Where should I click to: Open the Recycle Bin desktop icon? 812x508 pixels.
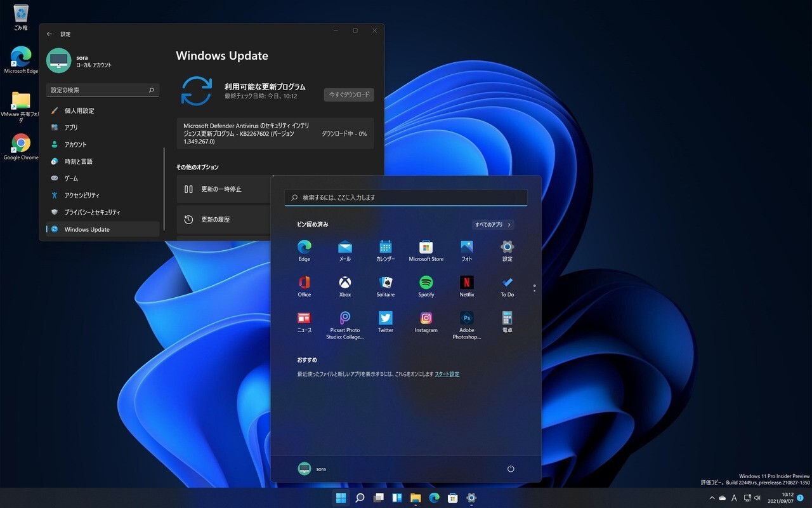pos(20,17)
